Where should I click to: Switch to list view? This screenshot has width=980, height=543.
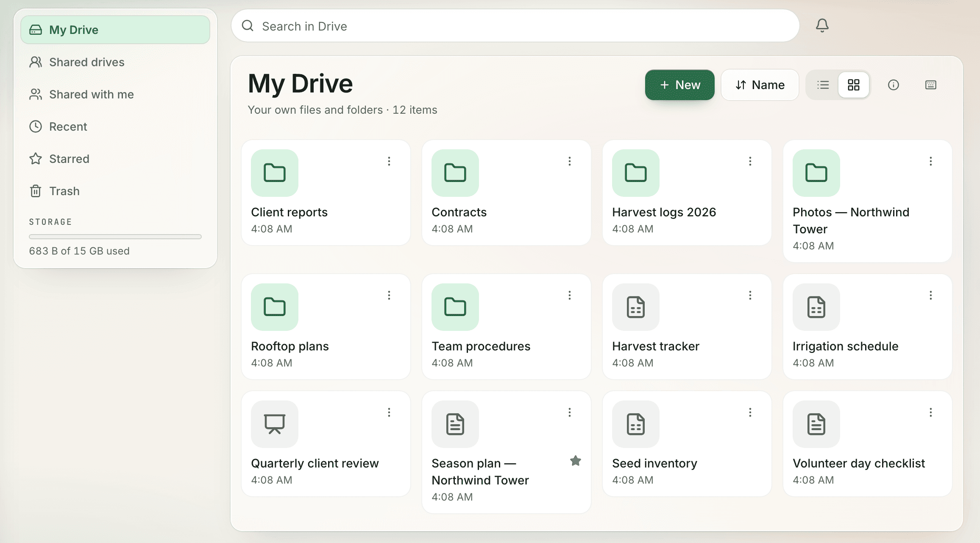point(823,85)
